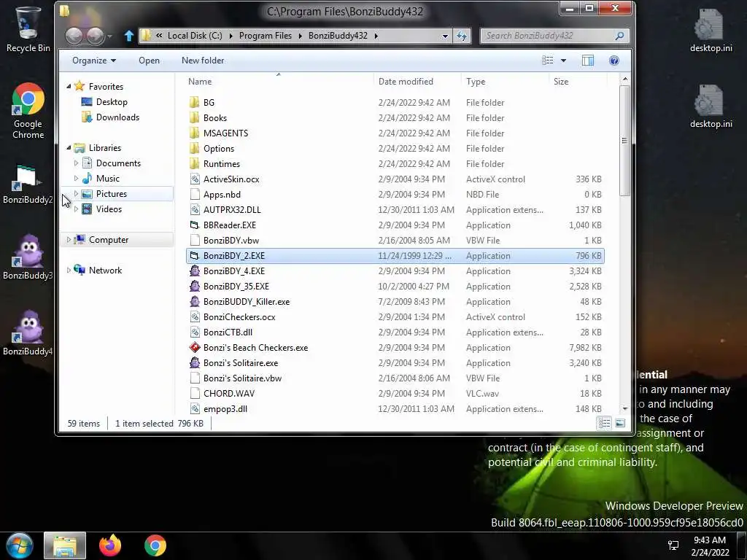The height and width of the screenshot is (560, 747).
Task: Select Pictures library in navigation pane
Action: [x=112, y=194]
